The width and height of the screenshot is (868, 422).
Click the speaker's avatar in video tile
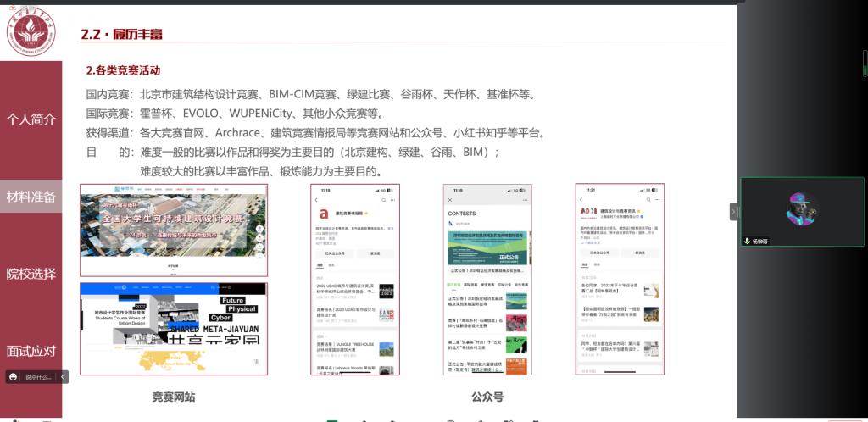[801, 208]
